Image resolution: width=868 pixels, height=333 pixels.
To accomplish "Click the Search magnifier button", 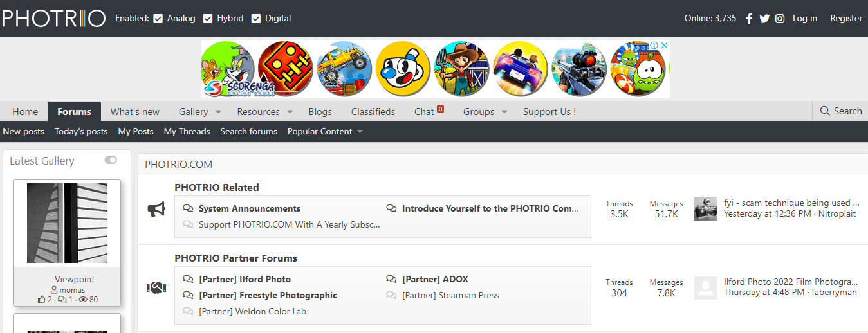I will click(x=840, y=111).
